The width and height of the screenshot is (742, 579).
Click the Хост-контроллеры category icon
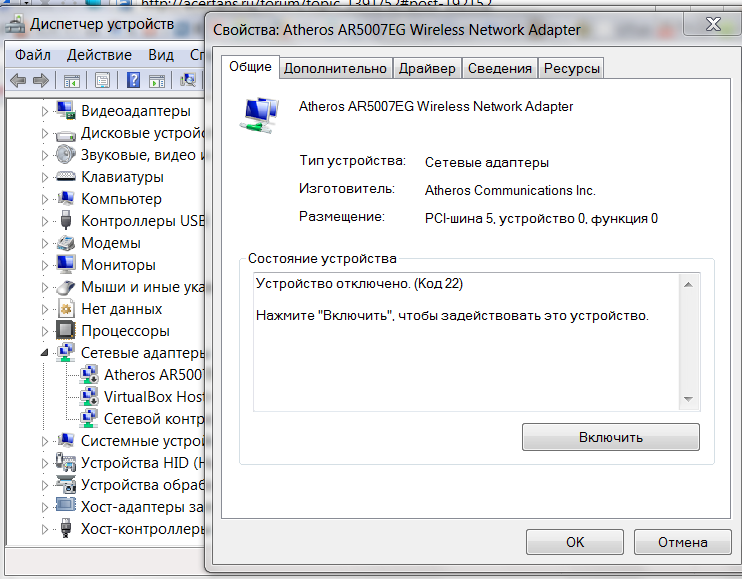(66, 528)
